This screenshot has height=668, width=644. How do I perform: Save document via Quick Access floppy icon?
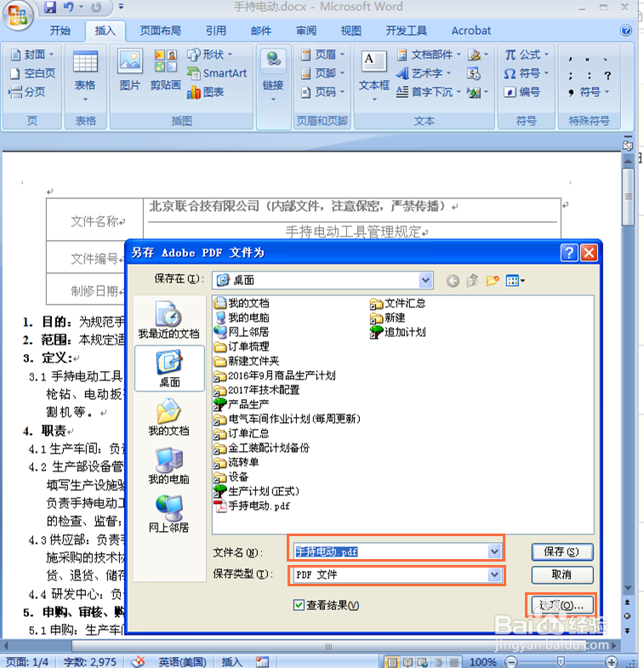point(51,7)
